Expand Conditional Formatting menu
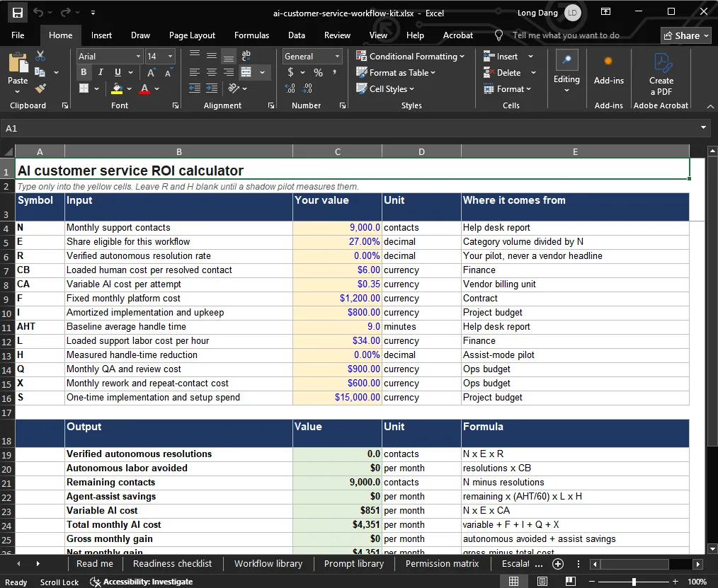 point(410,57)
